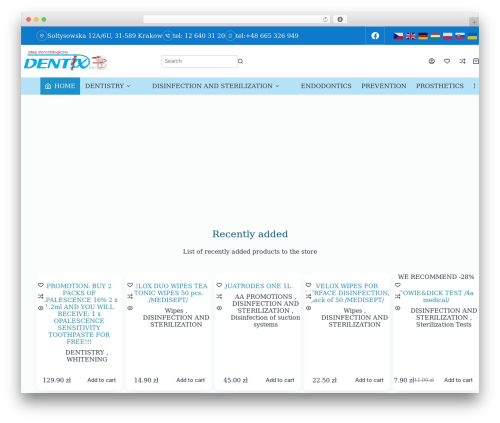This screenshot has height=423, width=500.
Task: Quick view Velox Wipes surface disinfection
Action: pos(308,308)
